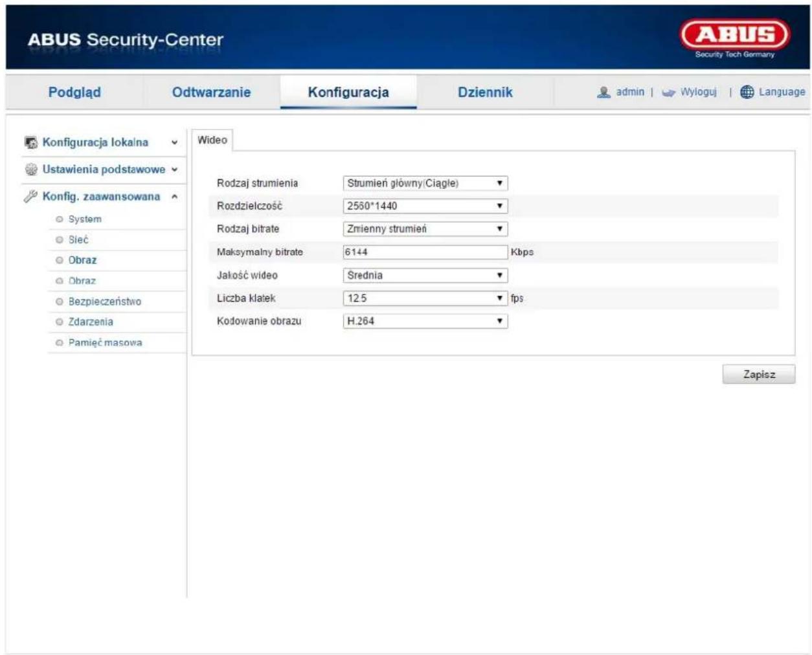The image size is (812, 655).
Task: Open the Podgląd tab
Action: [74, 92]
